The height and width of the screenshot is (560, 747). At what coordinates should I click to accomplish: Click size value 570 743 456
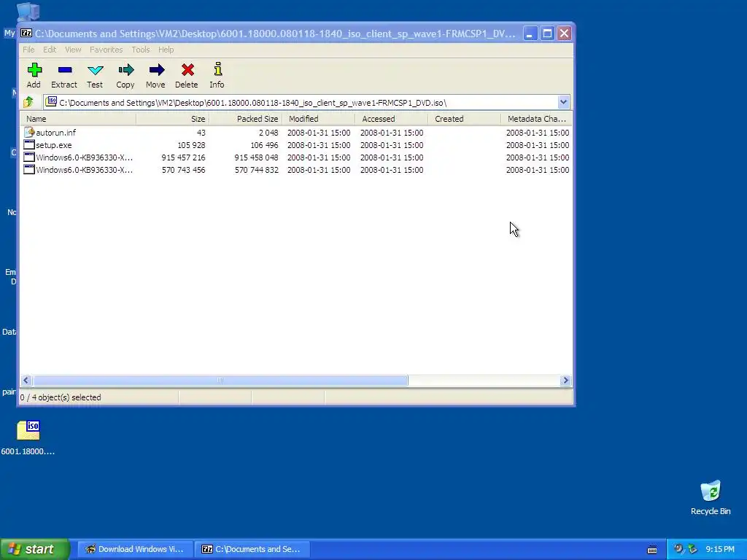[183, 170]
